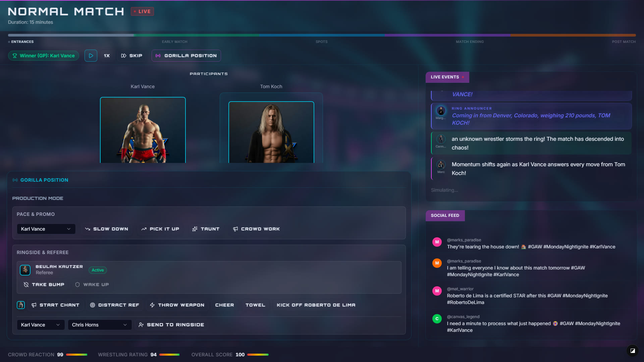Image resolution: width=644 pixels, height=362 pixels.
Task: Click the Towel button
Action: tap(255, 305)
